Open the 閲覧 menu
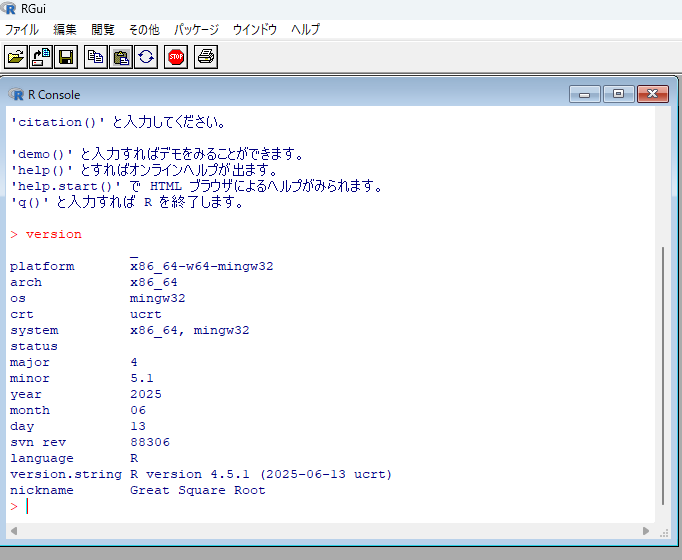Viewport: 682px width, 560px height. pyautogui.click(x=102, y=30)
